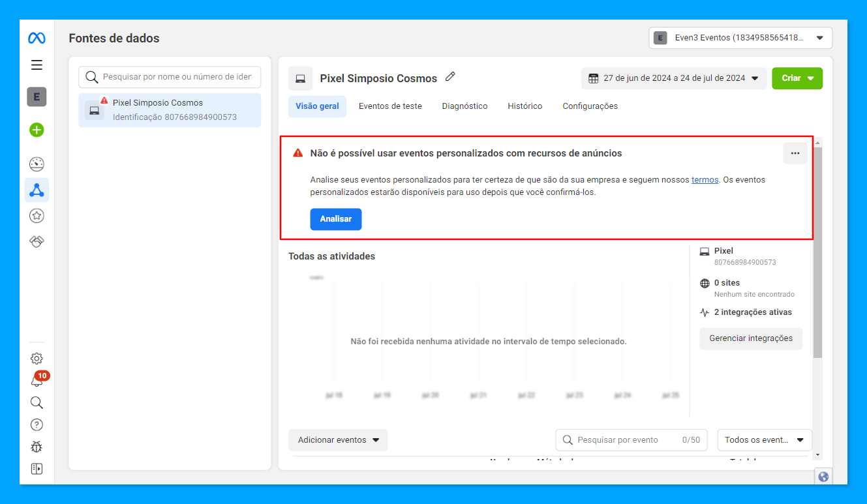
Task: Click the green plus connect data icon
Action: 37,130
